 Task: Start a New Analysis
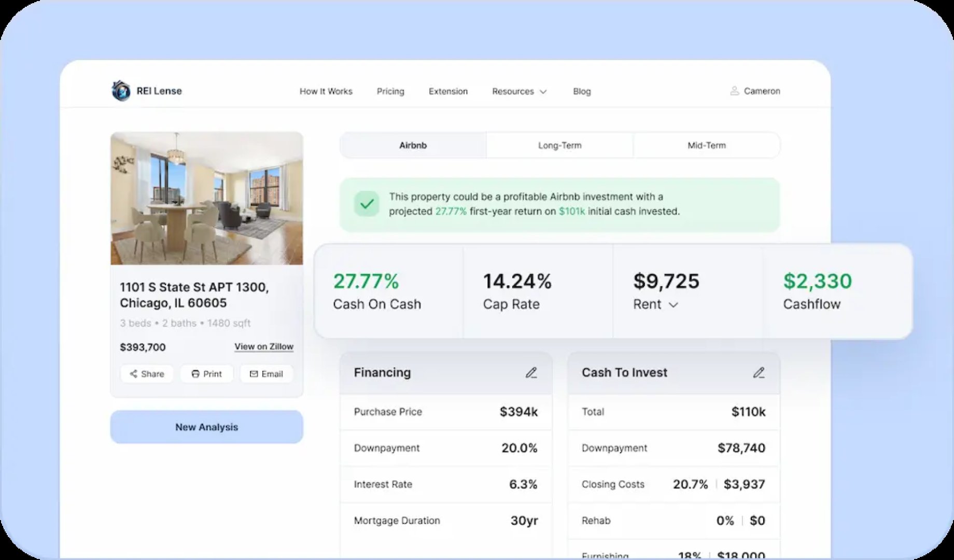(x=206, y=426)
